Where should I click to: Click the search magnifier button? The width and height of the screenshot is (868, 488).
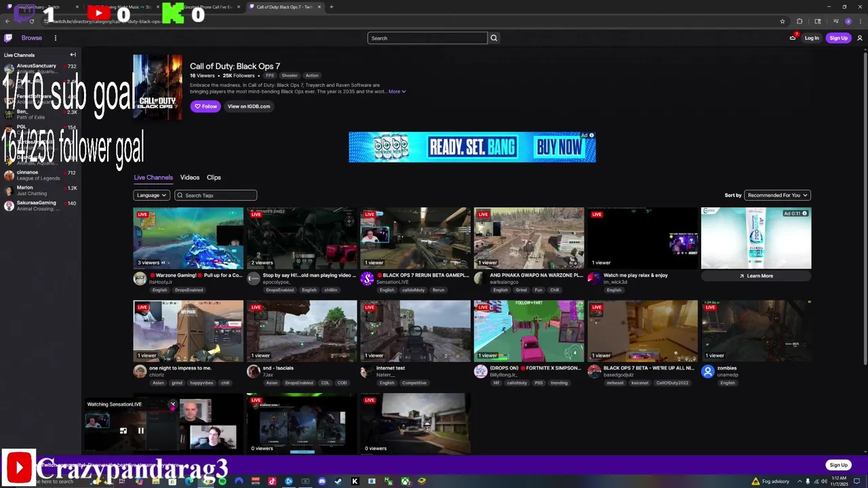[x=494, y=38]
